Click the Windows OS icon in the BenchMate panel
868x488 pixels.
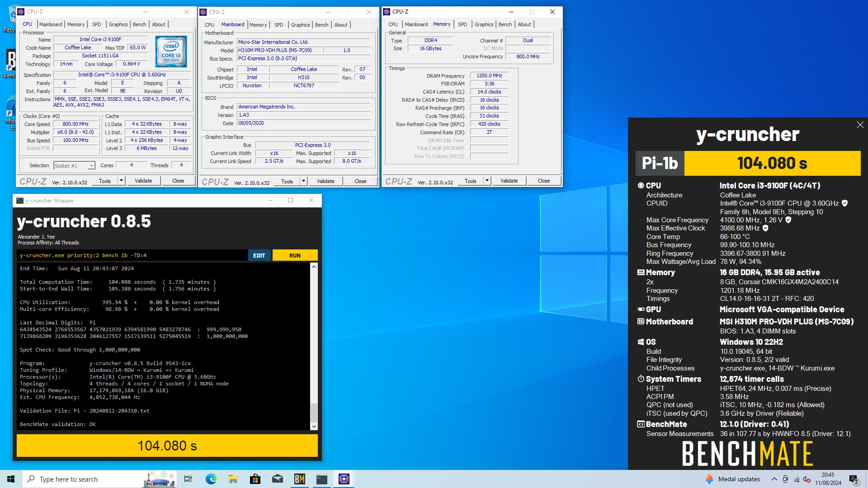pos(641,342)
